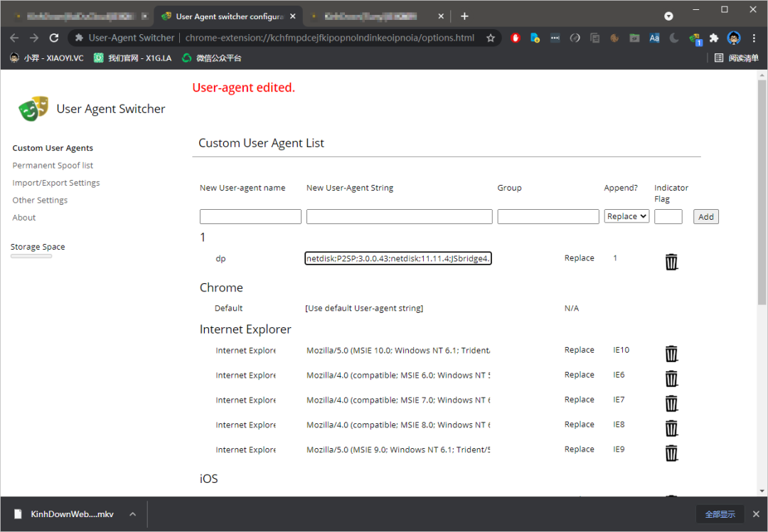768x532 pixels.
Task: Open the dark mode moon extension
Action: pos(674,38)
